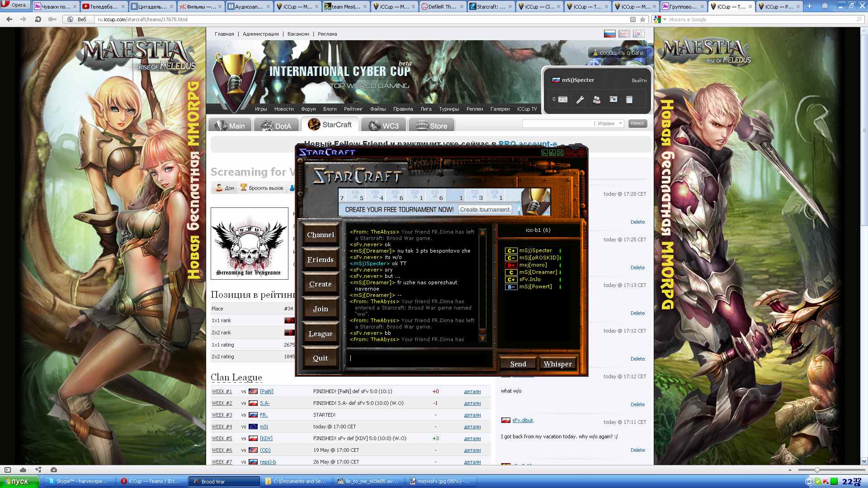868x488 pixels.
Task: Click the Opera wand key icon
Action: [52, 19]
